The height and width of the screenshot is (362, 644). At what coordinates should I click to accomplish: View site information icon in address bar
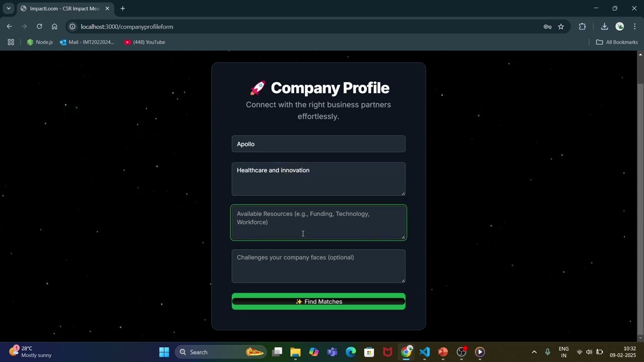click(x=72, y=27)
